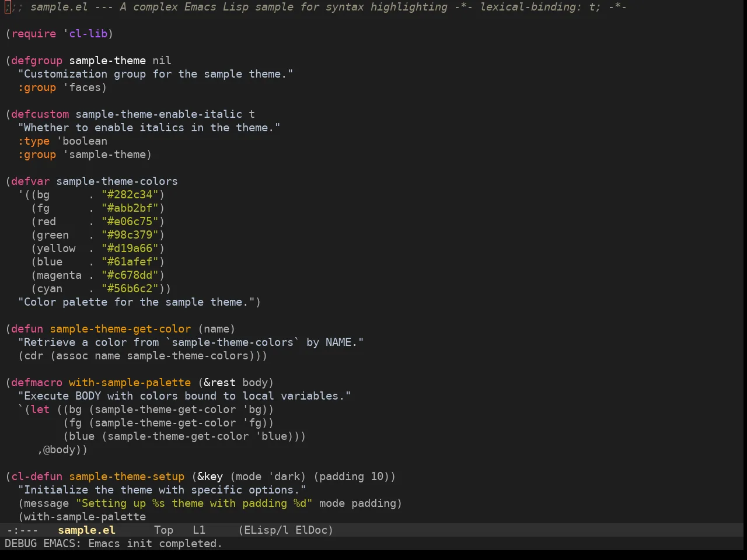Click the string "Whether to enable italics in the theme."
747x560 pixels.
(149, 127)
